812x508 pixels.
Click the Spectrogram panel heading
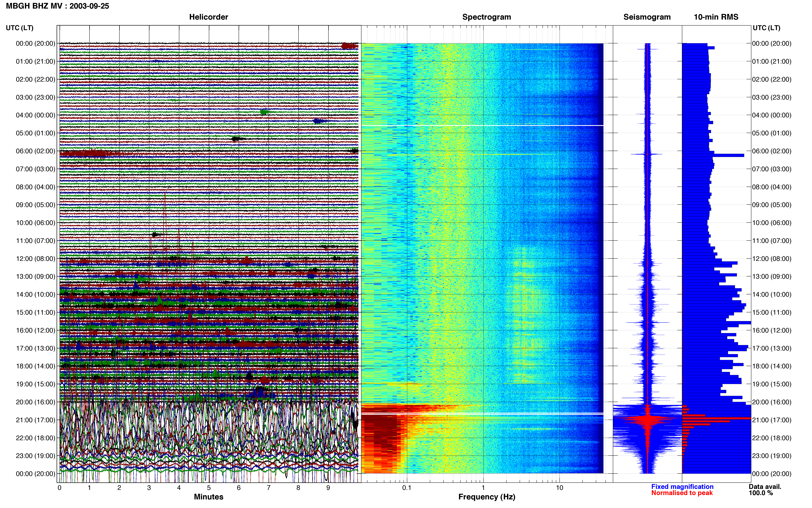pyautogui.click(x=487, y=17)
